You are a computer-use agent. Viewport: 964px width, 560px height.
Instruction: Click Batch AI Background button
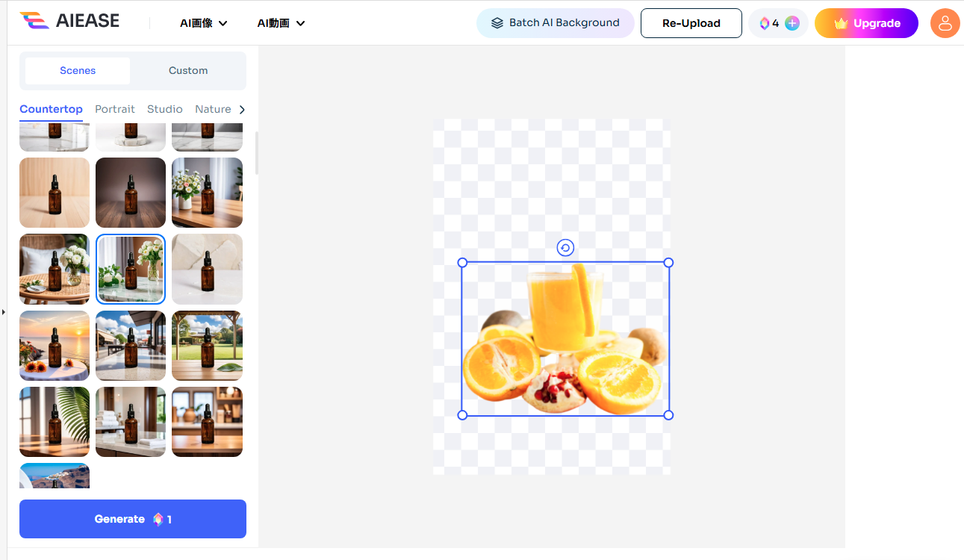pyautogui.click(x=556, y=23)
